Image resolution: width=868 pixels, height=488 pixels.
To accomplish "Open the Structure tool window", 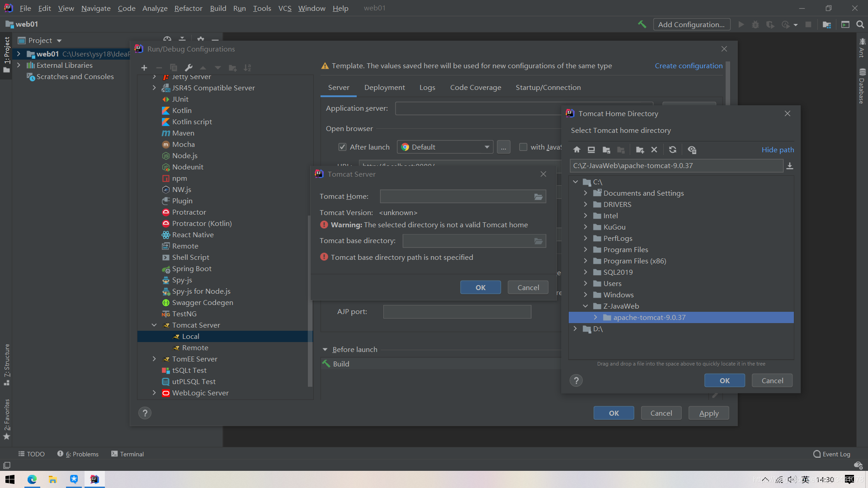I will tap(7, 364).
